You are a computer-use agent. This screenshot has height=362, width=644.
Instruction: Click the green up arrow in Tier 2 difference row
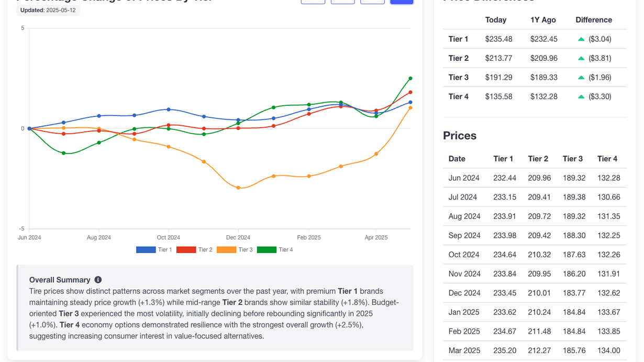[x=581, y=59]
